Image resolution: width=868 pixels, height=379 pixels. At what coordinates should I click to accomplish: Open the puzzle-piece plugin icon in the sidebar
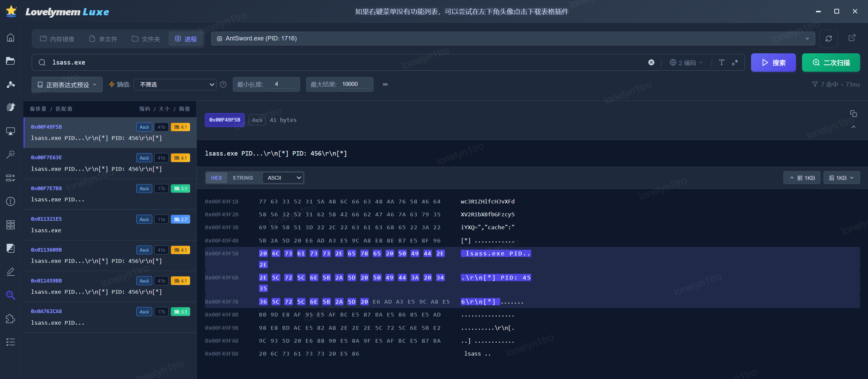(11, 319)
